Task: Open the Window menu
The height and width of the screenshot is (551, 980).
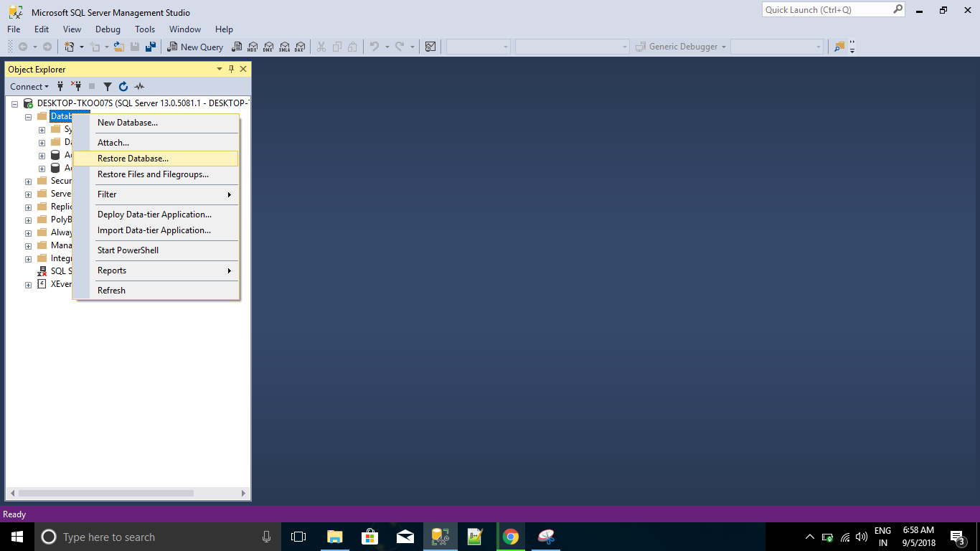Action: coord(185,29)
